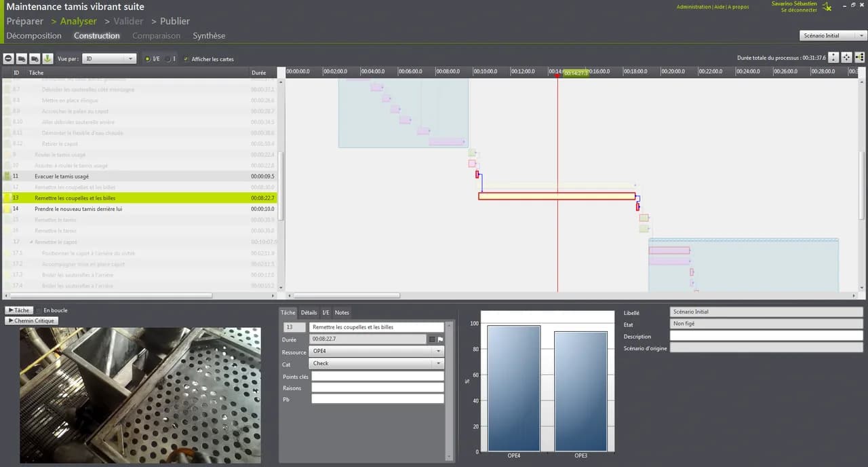Click the 00:08:22.7 duration field
The height and width of the screenshot is (467, 868).
[368, 339]
